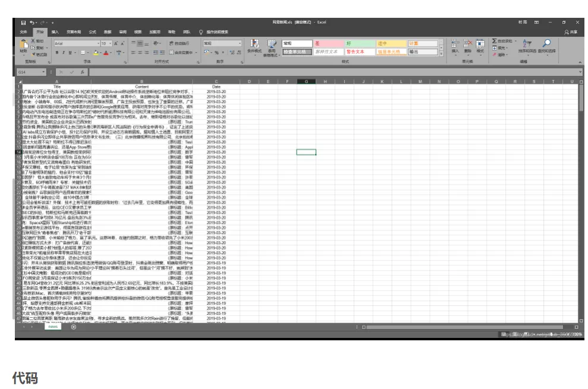Click the increase decimal icon
The image size is (588, 389).
coord(232,53)
